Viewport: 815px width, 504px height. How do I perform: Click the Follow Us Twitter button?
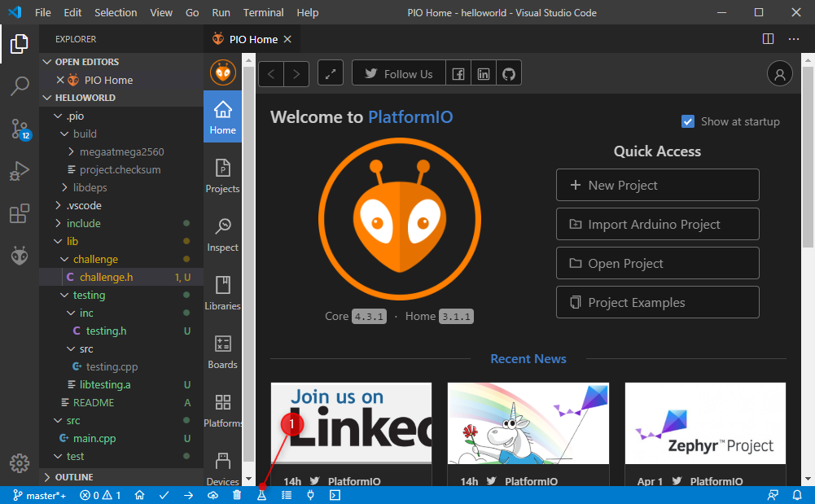tap(399, 74)
